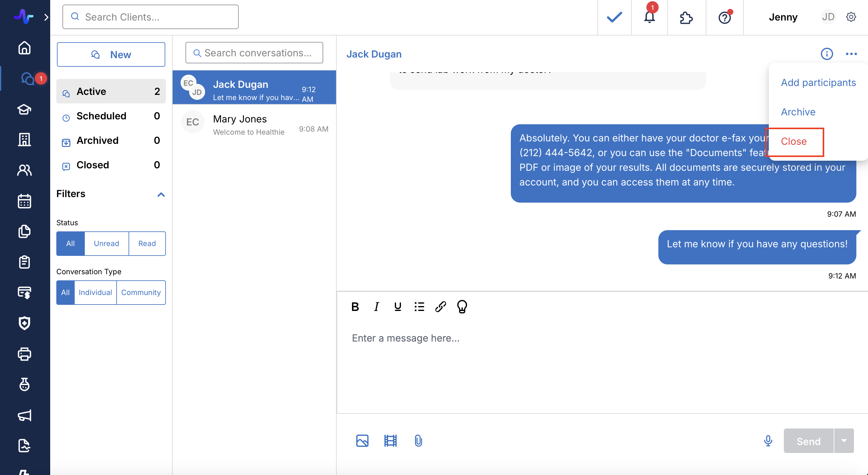Filter conversation type to Community

(x=141, y=292)
